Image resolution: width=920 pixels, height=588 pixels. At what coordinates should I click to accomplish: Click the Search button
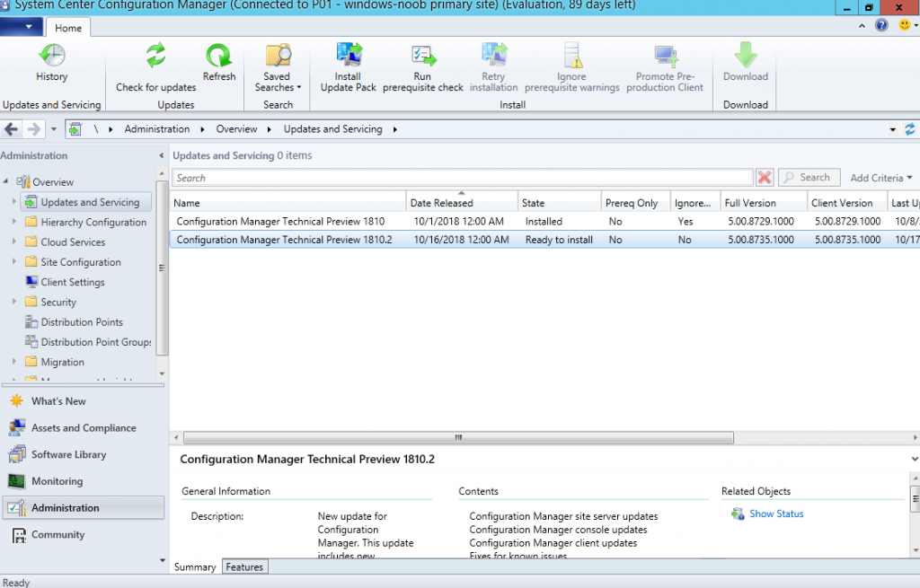[x=809, y=177]
